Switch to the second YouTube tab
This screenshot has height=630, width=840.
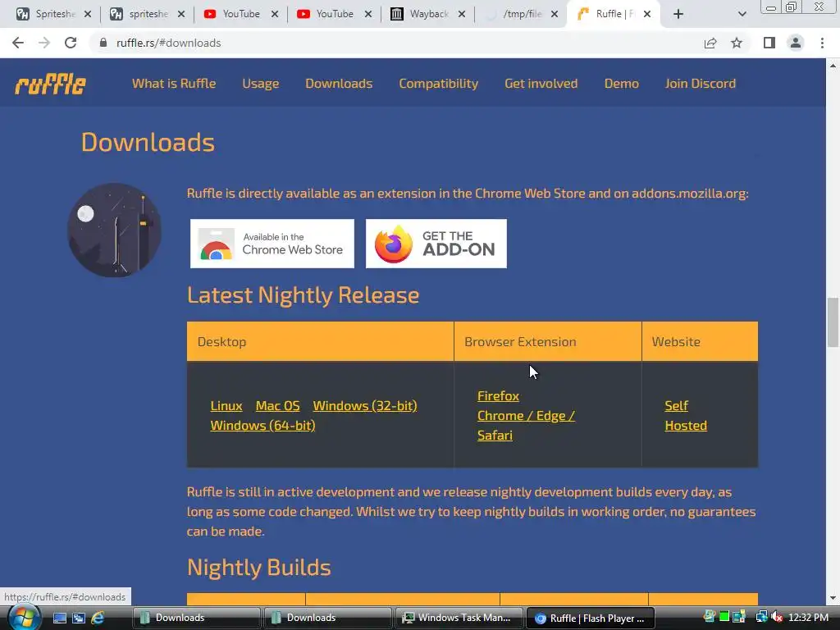click(x=326, y=14)
